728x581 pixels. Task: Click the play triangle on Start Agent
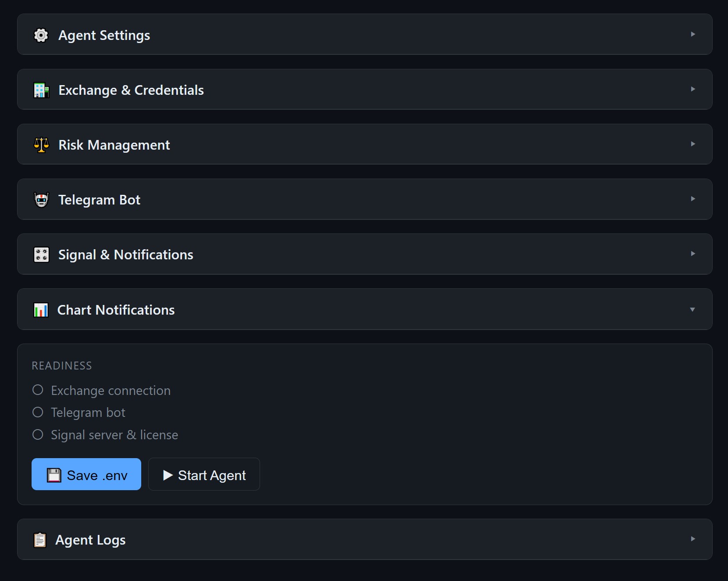coord(168,474)
